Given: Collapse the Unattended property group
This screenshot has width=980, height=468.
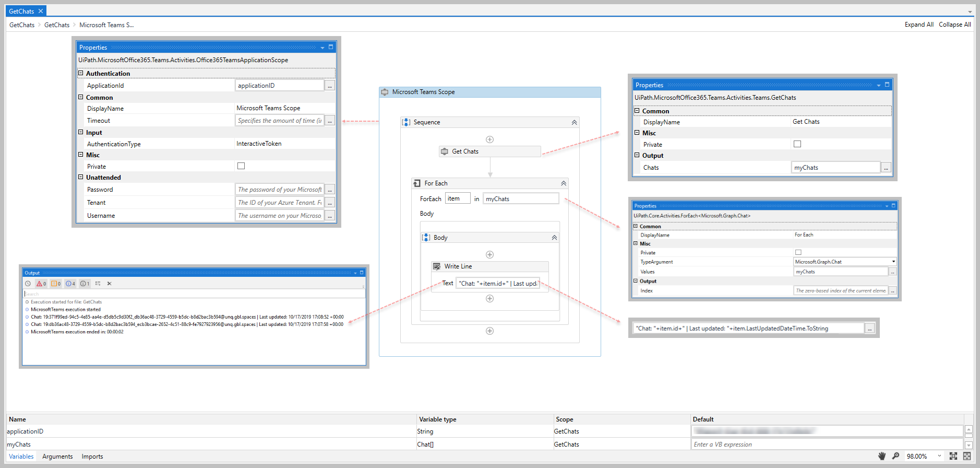Looking at the screenshot, I should [81, 177].
